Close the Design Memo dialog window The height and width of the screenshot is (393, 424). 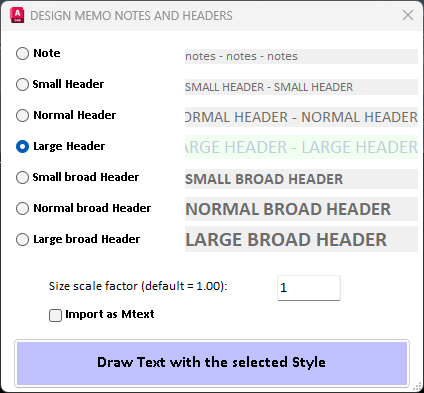(408, 15)
